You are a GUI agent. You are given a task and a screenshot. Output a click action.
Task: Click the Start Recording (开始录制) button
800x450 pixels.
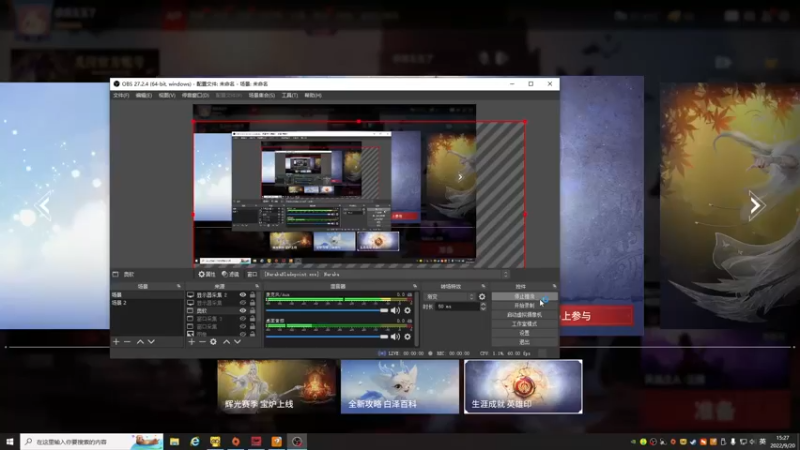coord(524,306)
